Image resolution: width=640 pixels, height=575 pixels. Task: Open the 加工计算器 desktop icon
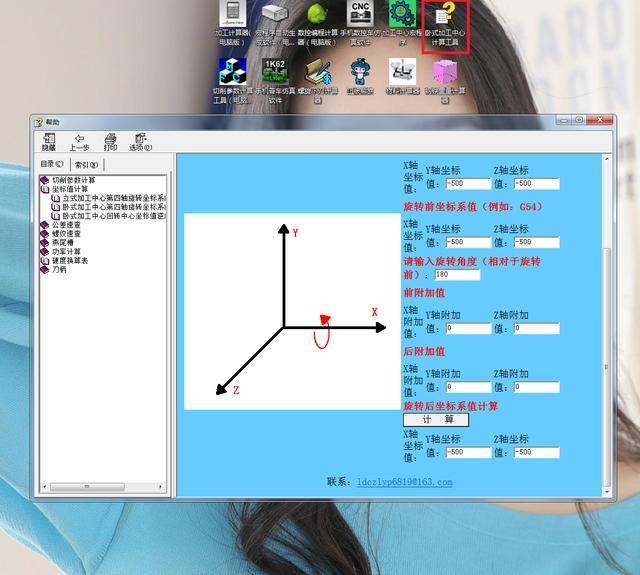[233, 15]
